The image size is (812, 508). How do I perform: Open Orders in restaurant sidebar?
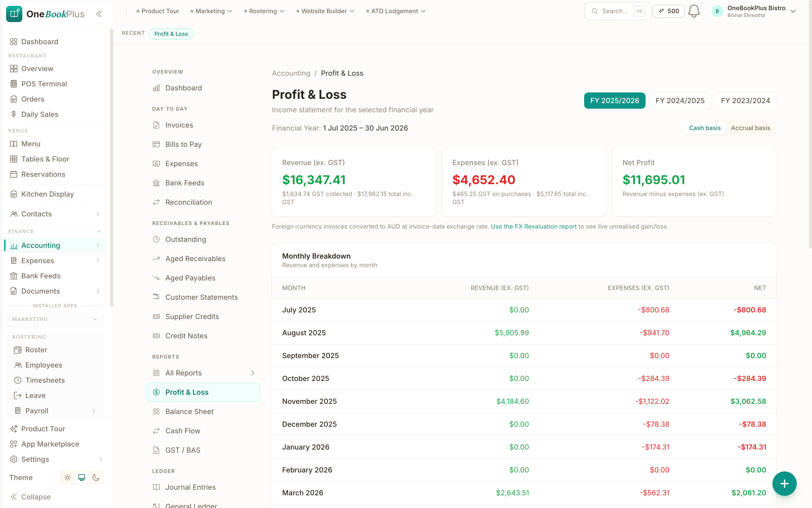[x=55, y=99]
